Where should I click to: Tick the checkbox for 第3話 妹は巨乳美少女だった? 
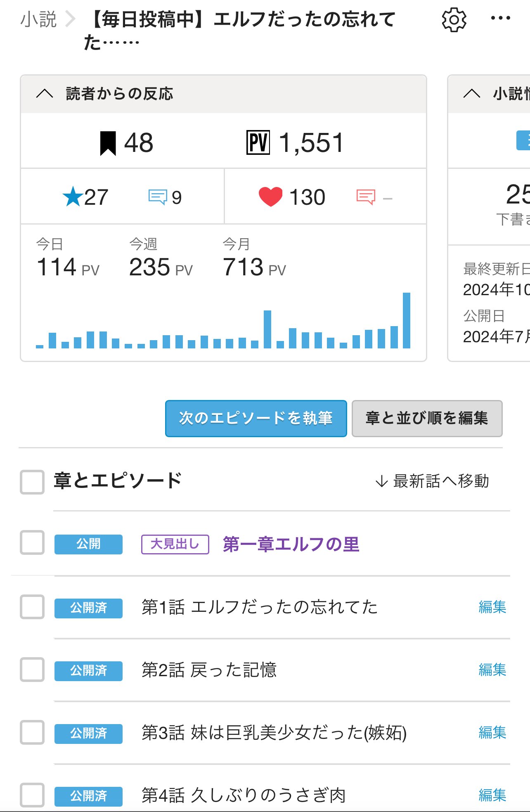[32, 732]
